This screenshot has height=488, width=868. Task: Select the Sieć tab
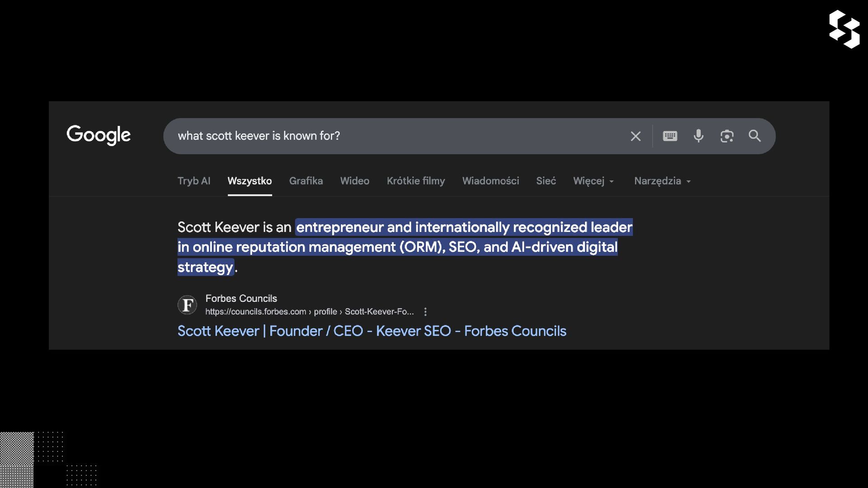coord(546,181)
